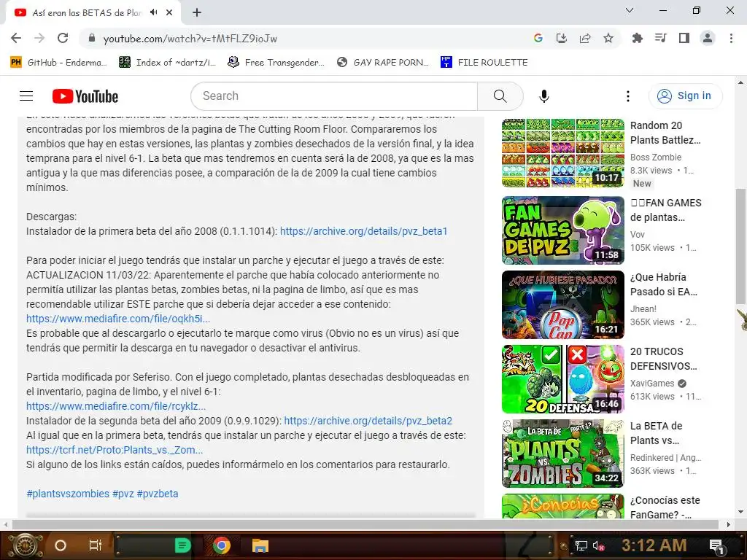Open green notes app on taskbar
The height and width of the screenshot is (560, 747).
pos(182,545)
